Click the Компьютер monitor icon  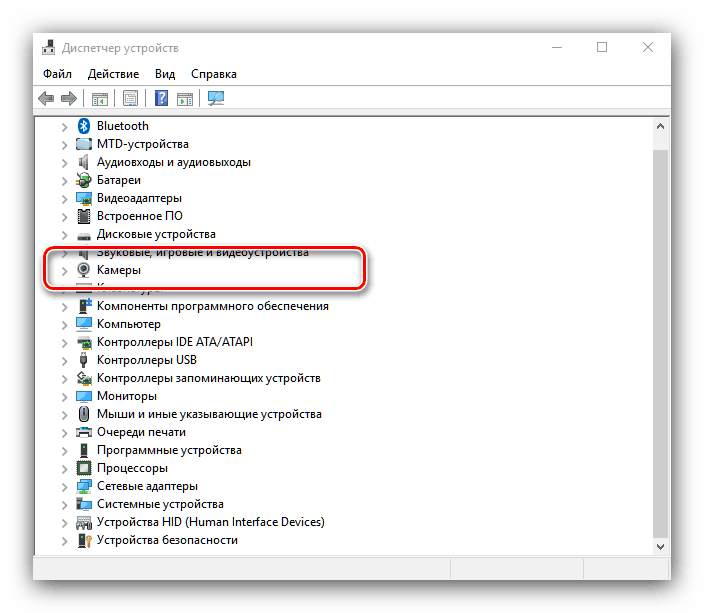[84, 324]
